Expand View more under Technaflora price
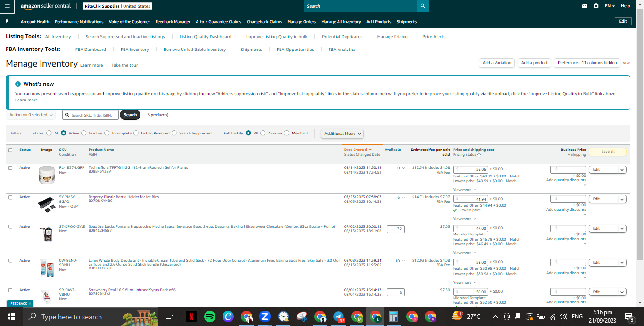 click(x=464, y=190)
